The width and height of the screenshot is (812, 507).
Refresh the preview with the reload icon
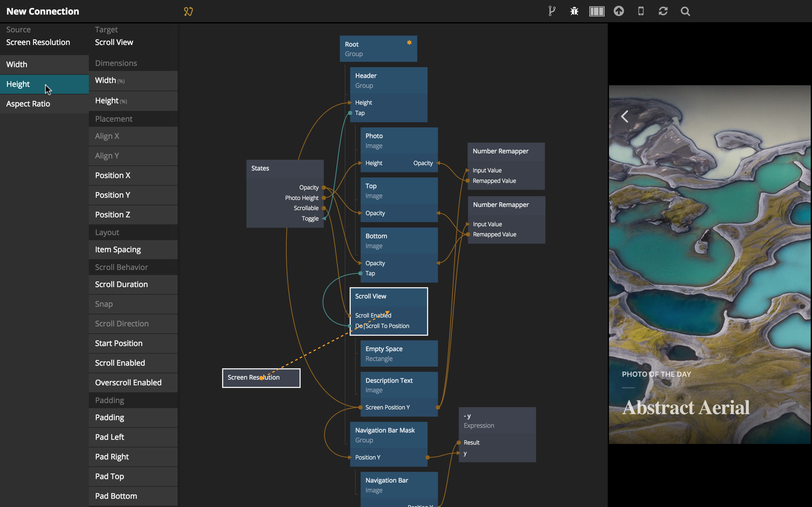point(663,11)
